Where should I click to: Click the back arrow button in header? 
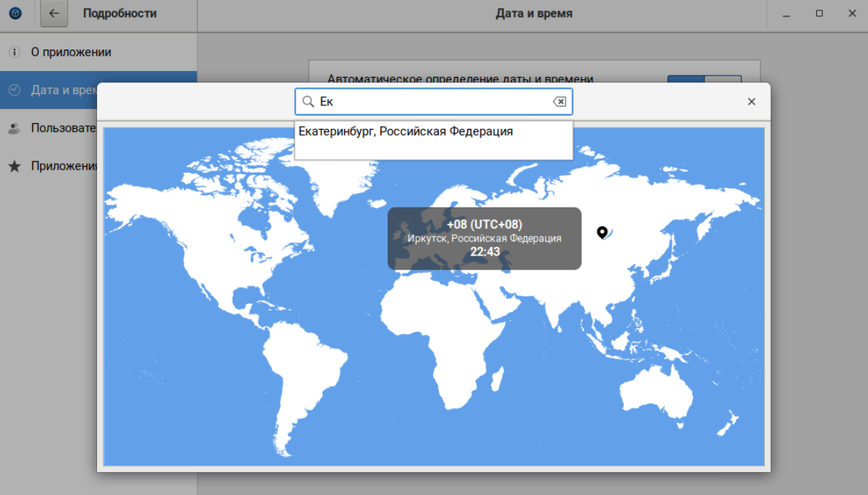(54, 13)
